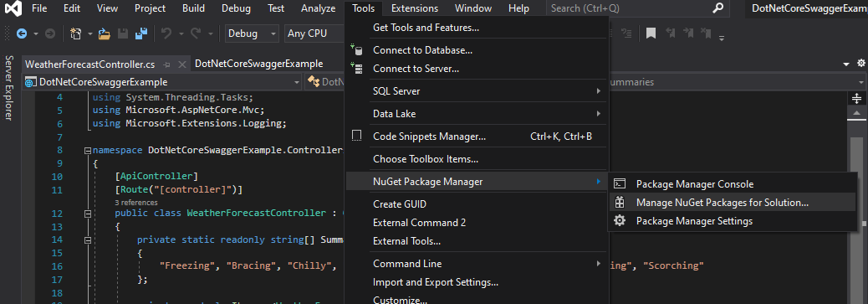Image resolution: width=868 pixels, height=304 pixels.
Task: Open the Debug configuration dropdown
Action: [252, 33]
